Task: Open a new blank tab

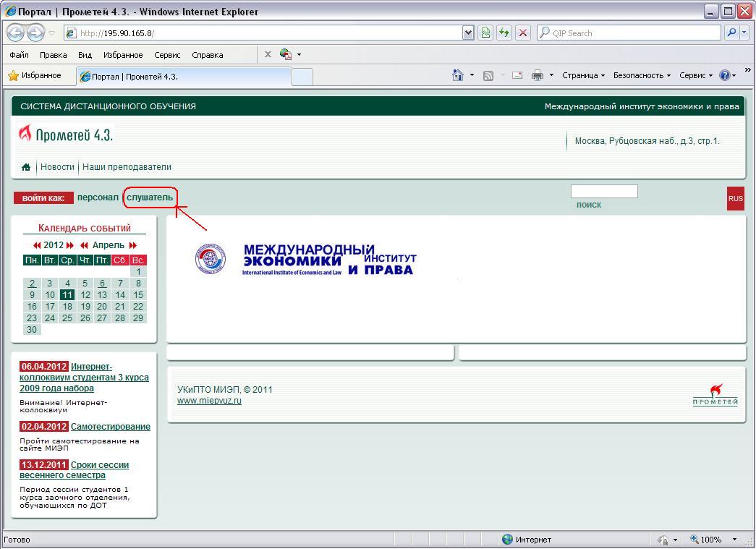Action: pyautogui.click(x=302, y=77)
